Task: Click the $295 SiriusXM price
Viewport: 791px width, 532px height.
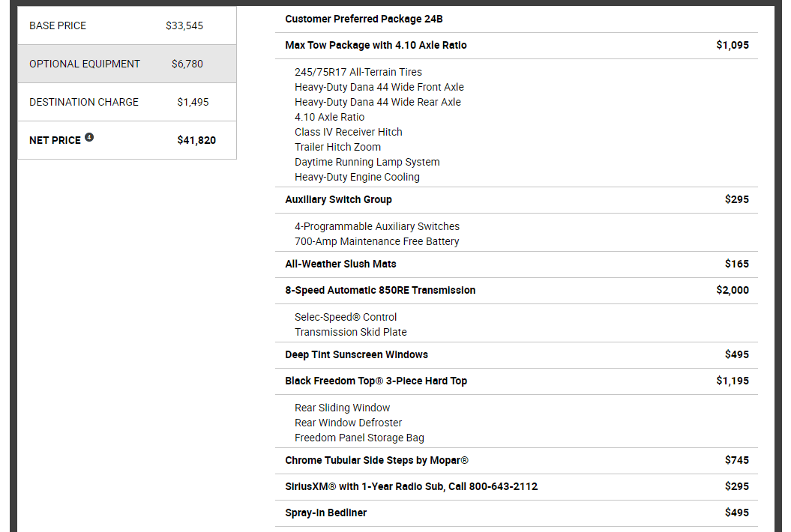Action: [737, 486]
